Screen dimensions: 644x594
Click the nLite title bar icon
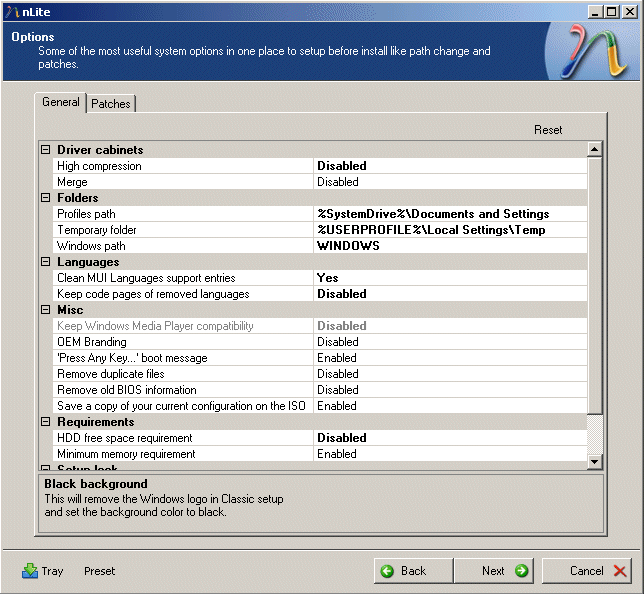pos(12,12)
